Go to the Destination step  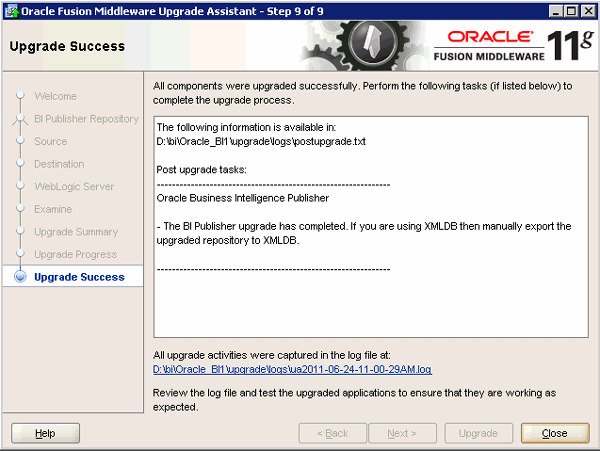[x=59, y=164]
